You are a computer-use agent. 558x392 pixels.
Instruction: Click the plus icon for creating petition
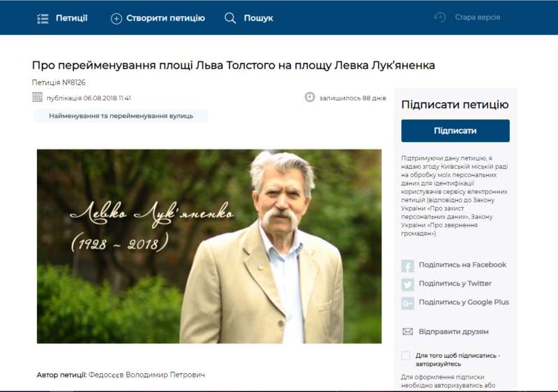[x=116, y=18]
